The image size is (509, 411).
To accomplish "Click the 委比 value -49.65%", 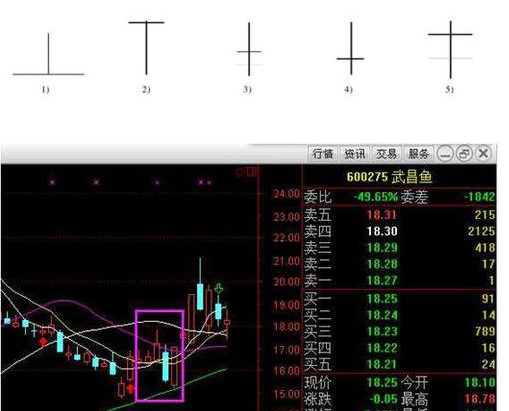I will point(375,197).
